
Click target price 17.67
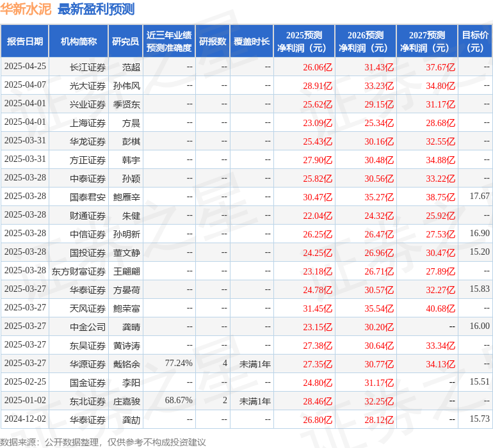(480, 196)
